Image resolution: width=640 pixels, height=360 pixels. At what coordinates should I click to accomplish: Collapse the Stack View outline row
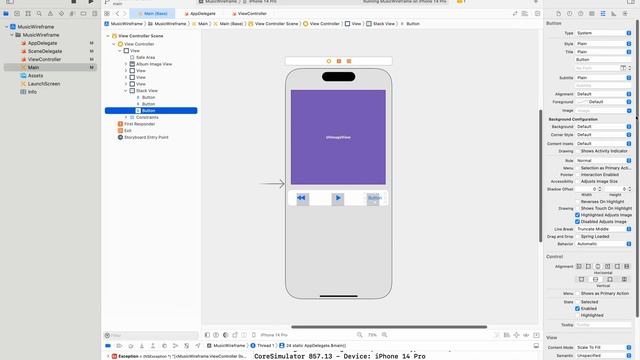[126, 91]
